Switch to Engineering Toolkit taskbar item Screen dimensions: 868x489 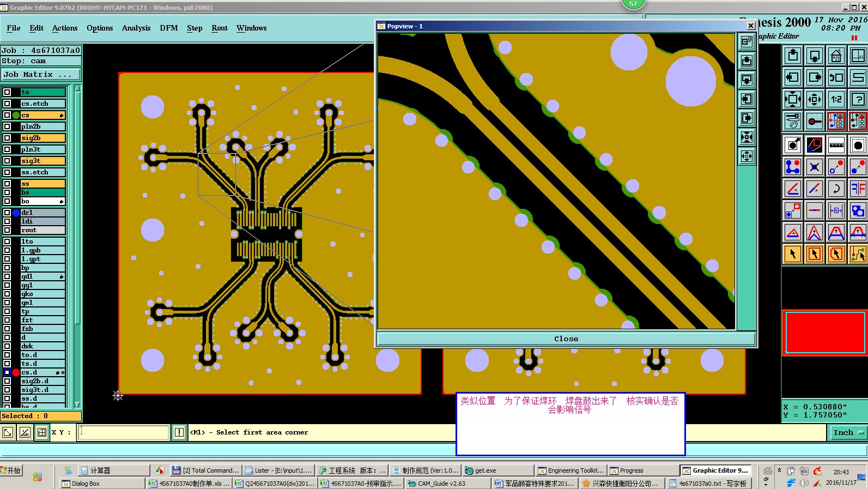570,470
